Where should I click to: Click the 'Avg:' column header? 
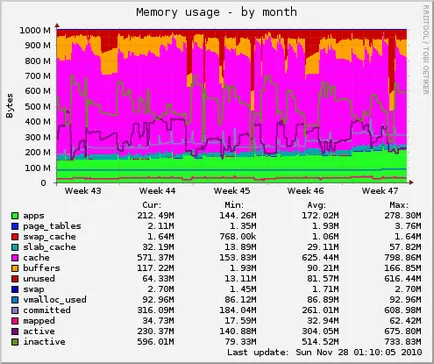click(x=317, y=205)
